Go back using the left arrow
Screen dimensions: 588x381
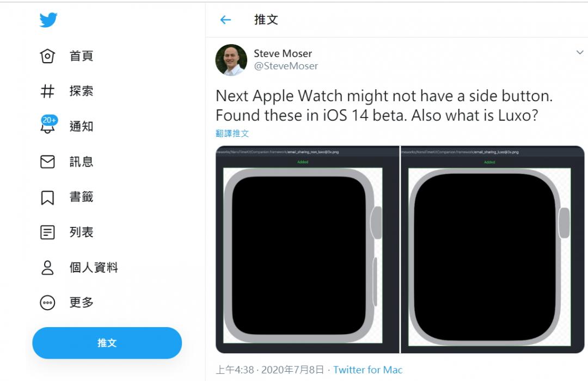coord(225,20)
